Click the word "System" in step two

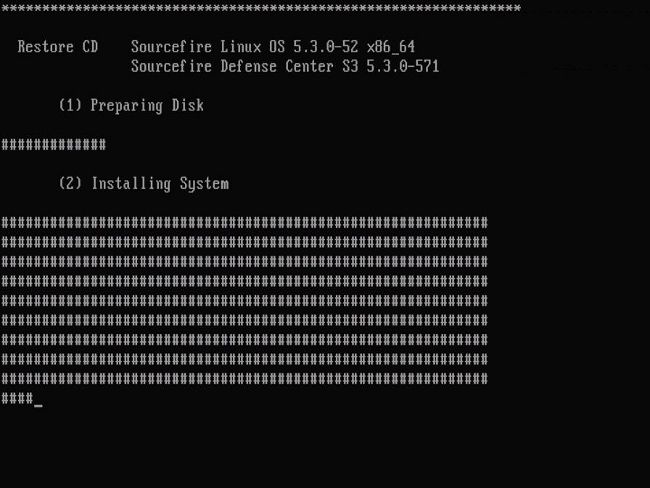tap(204, 184)
